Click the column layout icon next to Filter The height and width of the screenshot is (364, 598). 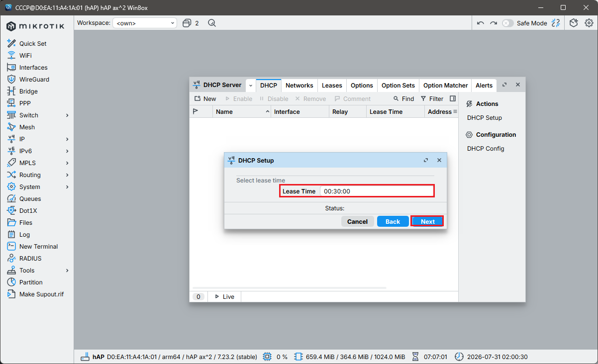tap(452, 98)
